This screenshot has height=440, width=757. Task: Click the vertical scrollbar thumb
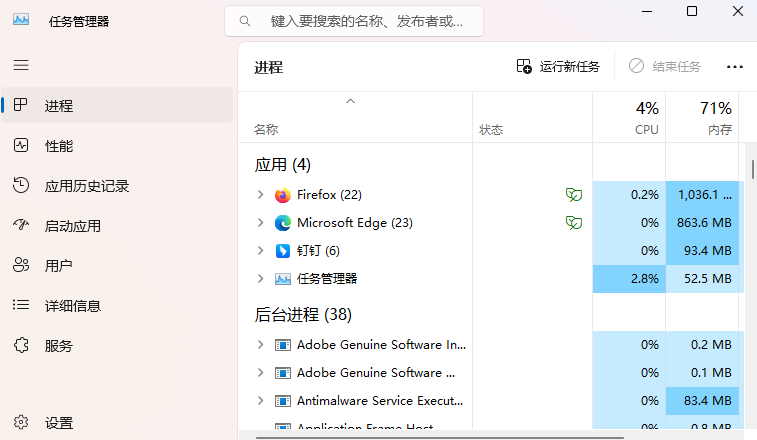[753, 169]
